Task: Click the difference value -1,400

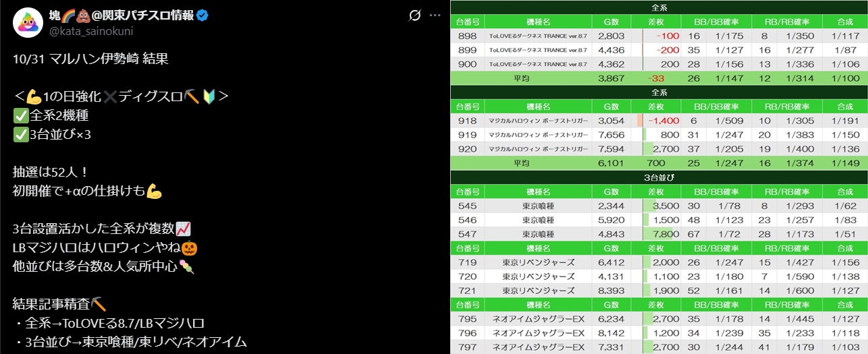Action: [x=663, y=121]
